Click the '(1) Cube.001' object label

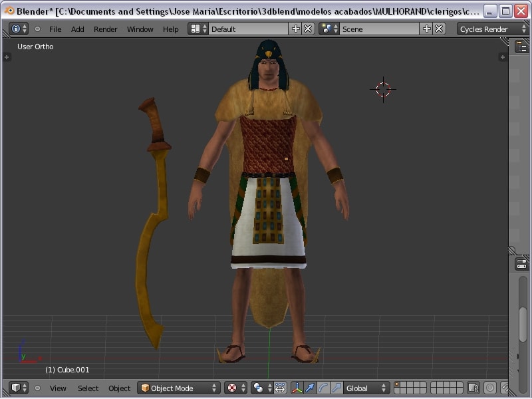click(x=67, y=370)
